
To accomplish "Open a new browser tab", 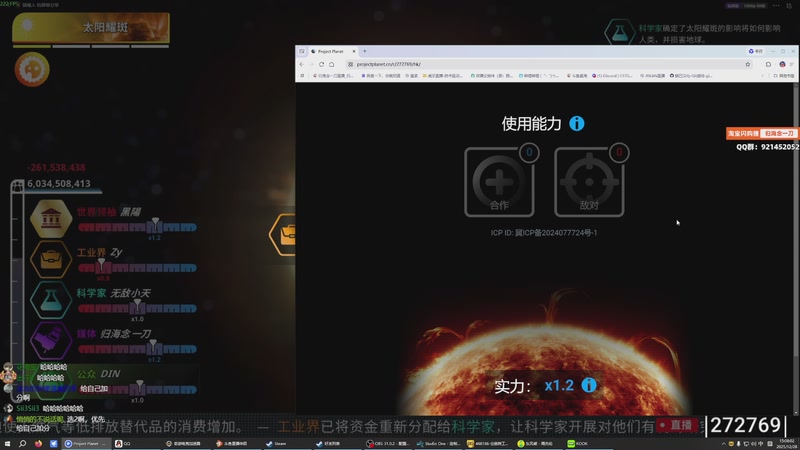I will click(364, 51).
